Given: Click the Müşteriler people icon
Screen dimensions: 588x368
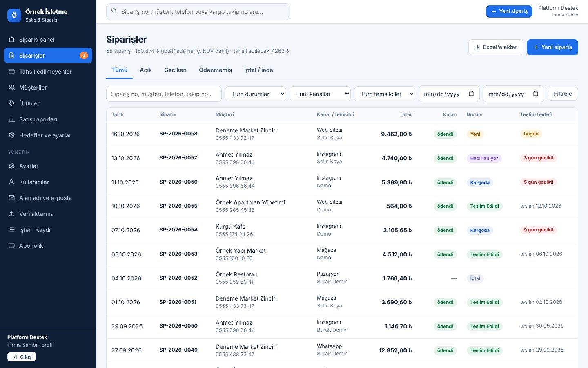Looking at the screenshot, I should click(12, 88).
